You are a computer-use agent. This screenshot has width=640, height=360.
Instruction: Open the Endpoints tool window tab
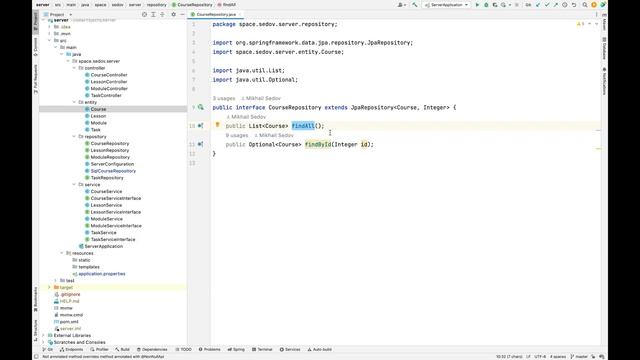point(71,349)
